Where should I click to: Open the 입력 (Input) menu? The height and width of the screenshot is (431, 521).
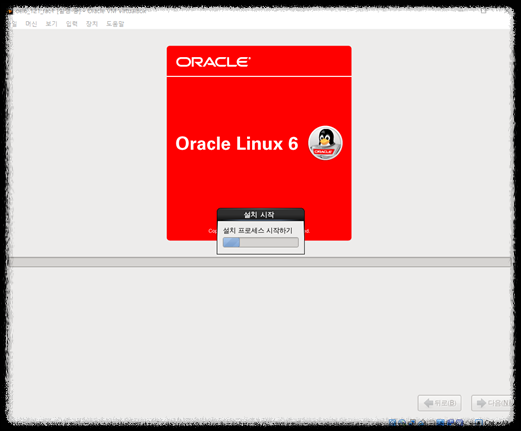71,24
